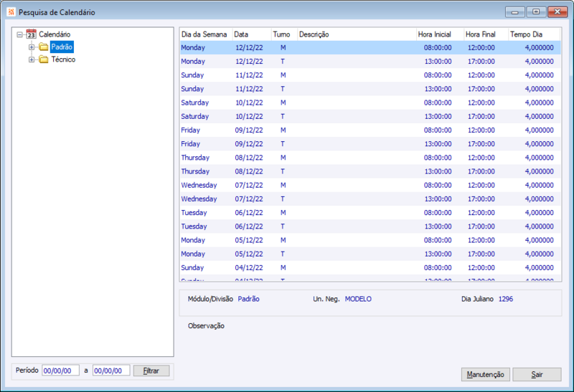Select Tuesday 06/12/22 turno T row

[x=370, y=226]
